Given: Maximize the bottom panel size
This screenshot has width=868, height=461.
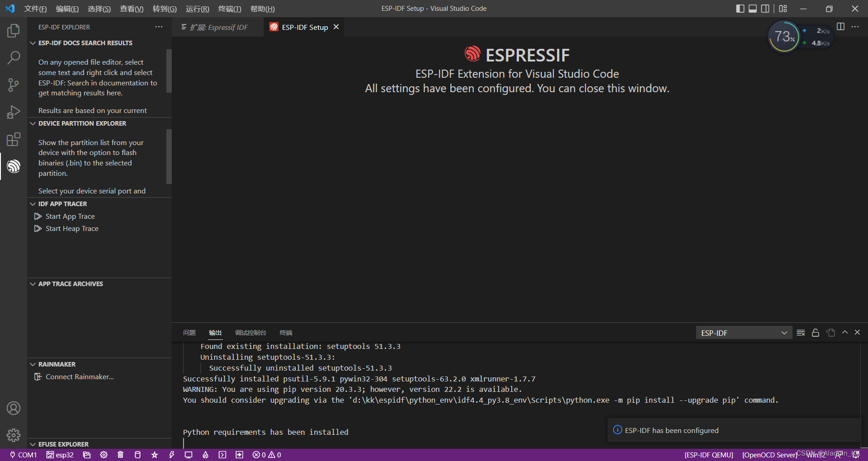Looking at the screenshot, I should [844, 332].
